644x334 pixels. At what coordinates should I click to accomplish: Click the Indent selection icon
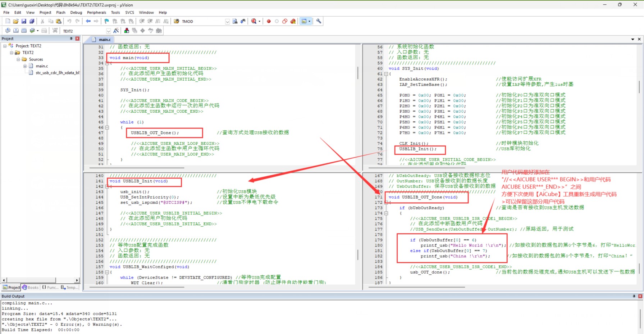[142, 21]
